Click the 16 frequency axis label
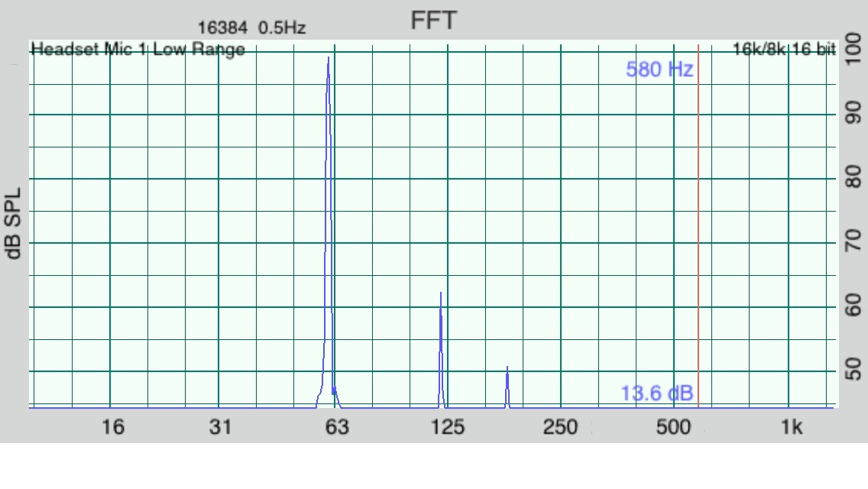868x489 pixels. click(112, 427)
